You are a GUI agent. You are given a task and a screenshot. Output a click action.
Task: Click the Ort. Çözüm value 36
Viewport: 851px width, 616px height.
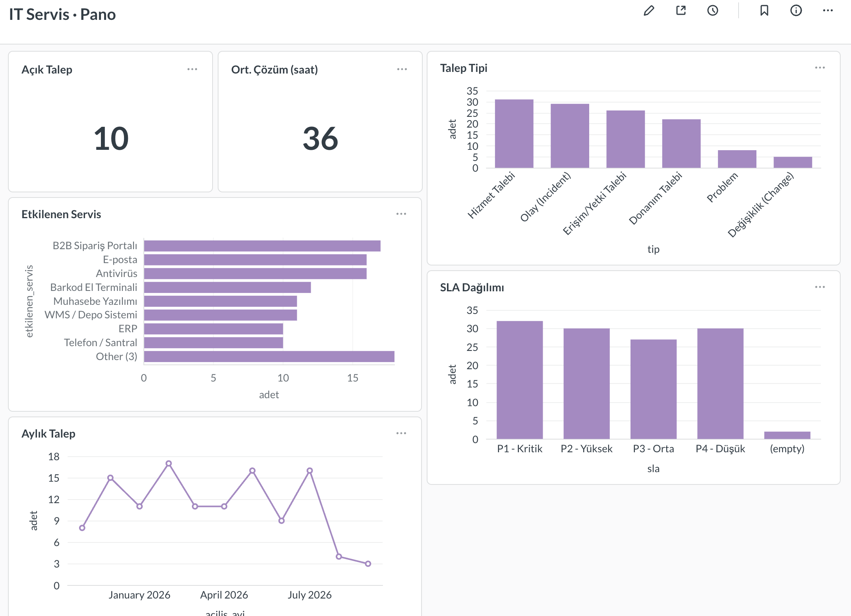320,139
